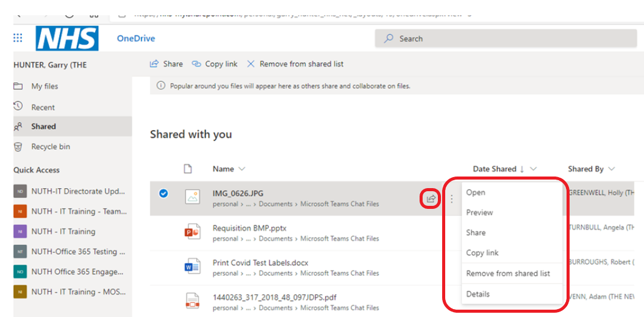Image resolution: width=644 pixels, height=317 pixels.
Task: Open the app launcher waffle icon
Action: coord(18,38)
